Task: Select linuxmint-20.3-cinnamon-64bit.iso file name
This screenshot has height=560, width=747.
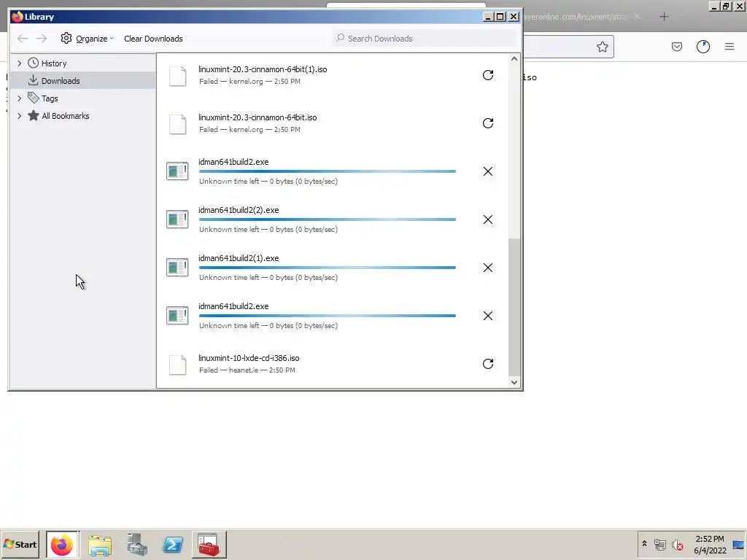Action: [x=258, y=117]
